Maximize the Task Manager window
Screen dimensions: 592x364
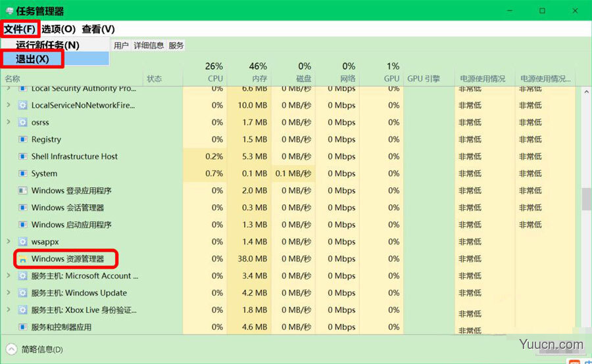click(542, 11)
